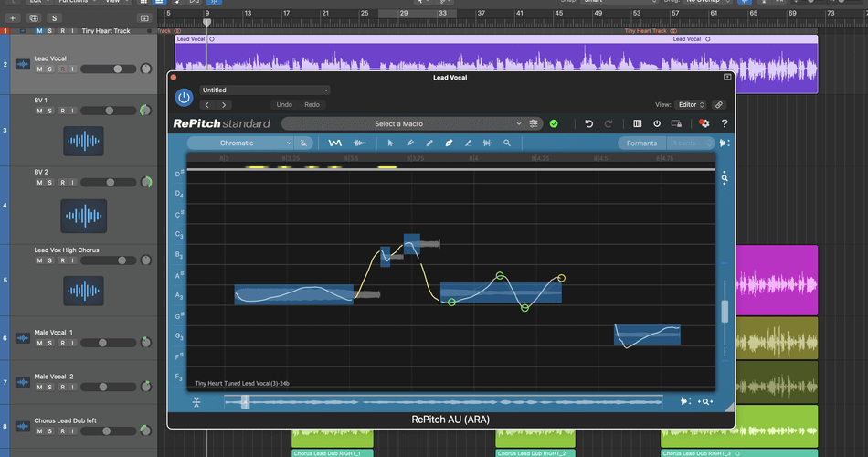The width and height of the screenshot is (868, 457).
Task: Select the waveform view icon
Action: 359,143
